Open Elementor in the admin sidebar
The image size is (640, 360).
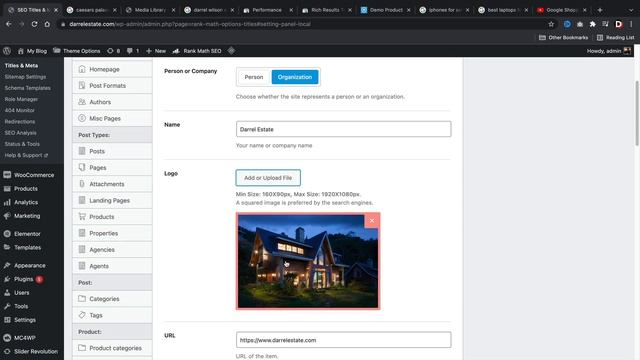pos(32,234)
